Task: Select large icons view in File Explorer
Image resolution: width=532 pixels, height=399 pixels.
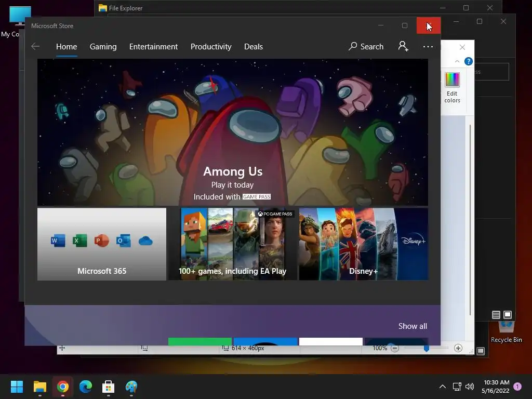Action: tap(508, 315)
